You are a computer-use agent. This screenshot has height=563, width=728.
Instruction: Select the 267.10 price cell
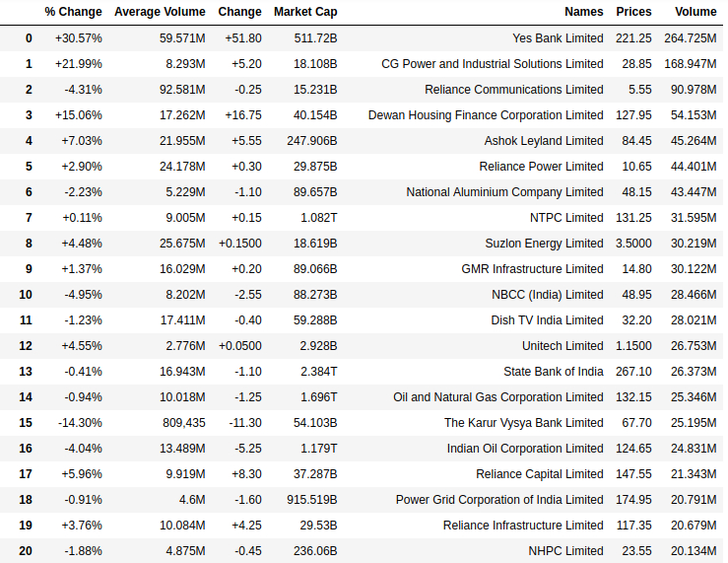click(x=633, y=372)
